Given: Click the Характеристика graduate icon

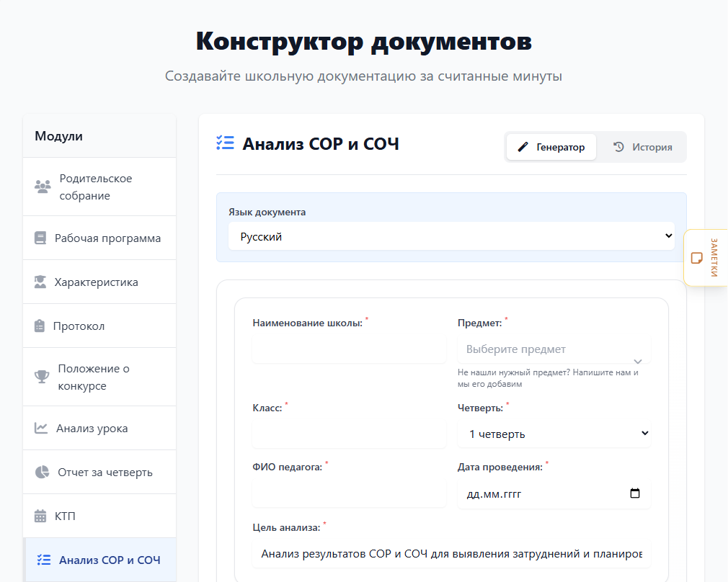Looking at the screenshot, I should [40, 282].
